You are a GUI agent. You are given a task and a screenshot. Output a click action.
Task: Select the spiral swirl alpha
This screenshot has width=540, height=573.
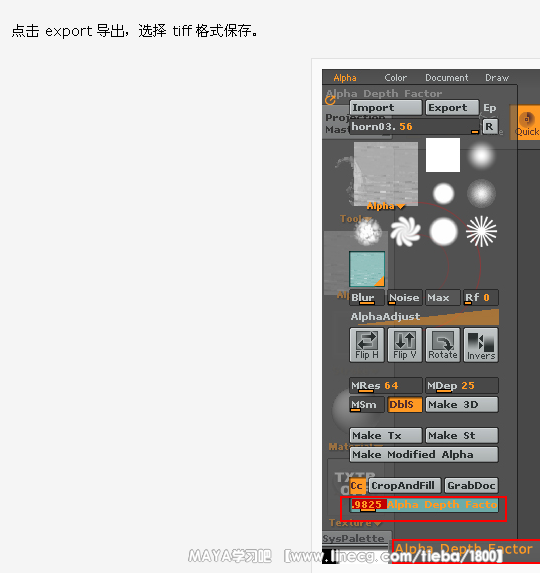coord(406,232)
